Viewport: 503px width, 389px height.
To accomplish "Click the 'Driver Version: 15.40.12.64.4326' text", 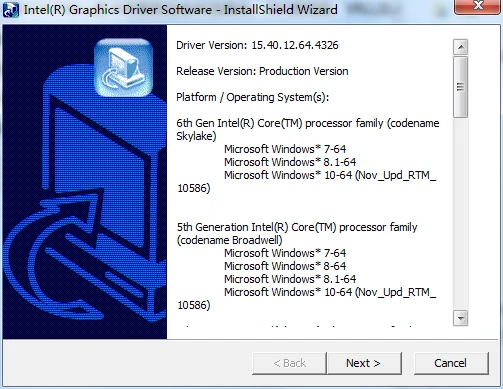I will (x=257, y=45).
